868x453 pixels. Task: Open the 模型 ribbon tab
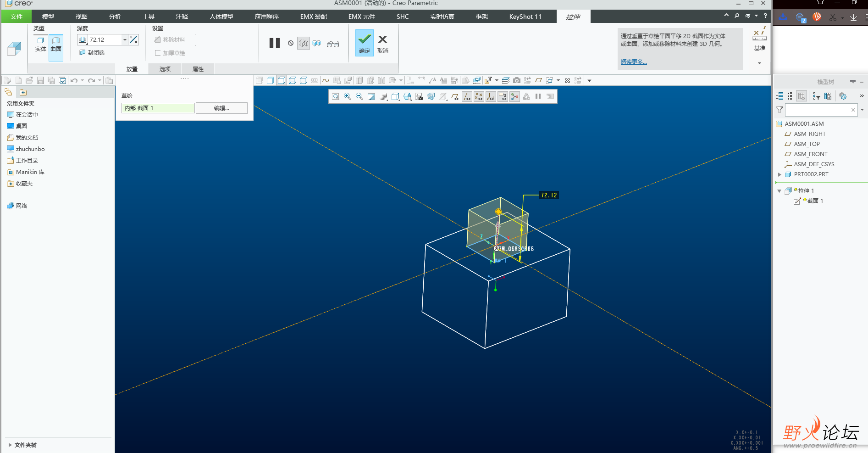[x=48, y=17]
